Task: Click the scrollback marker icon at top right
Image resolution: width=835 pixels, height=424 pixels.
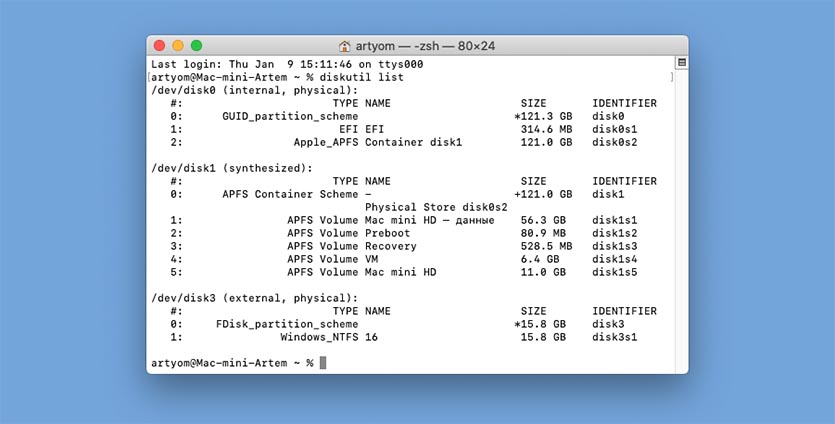Action: pyautogui.click(x=681, y=62)
